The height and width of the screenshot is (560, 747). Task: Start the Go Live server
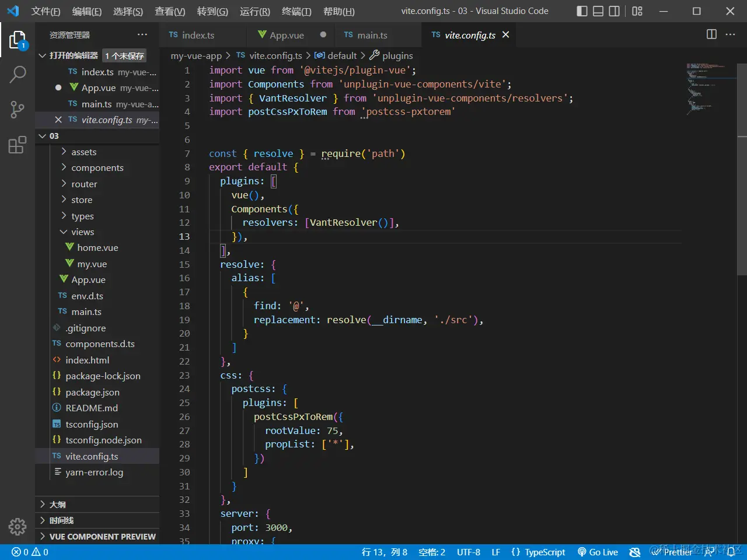pos(598,552)
